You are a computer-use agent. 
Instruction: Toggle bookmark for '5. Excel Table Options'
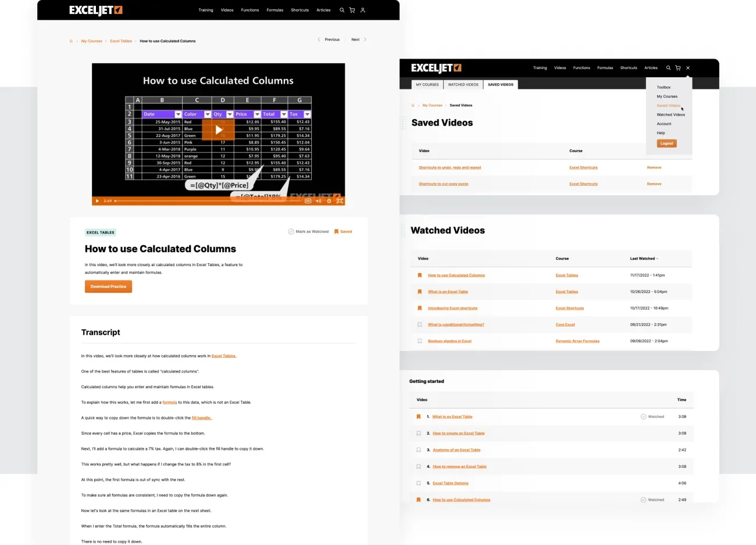(418, 483)
